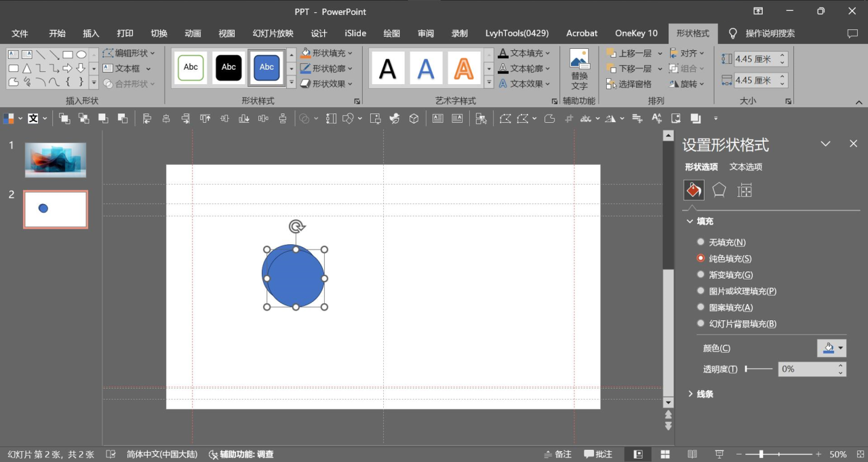Pick the triangle shape in the shapes gallery
Viewport: 868px width, 462px height.
click(x=27, y=69)
